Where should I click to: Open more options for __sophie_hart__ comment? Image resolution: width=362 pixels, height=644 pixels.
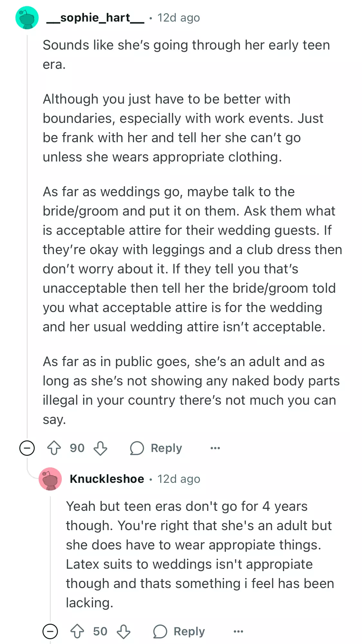coord(215,448)
